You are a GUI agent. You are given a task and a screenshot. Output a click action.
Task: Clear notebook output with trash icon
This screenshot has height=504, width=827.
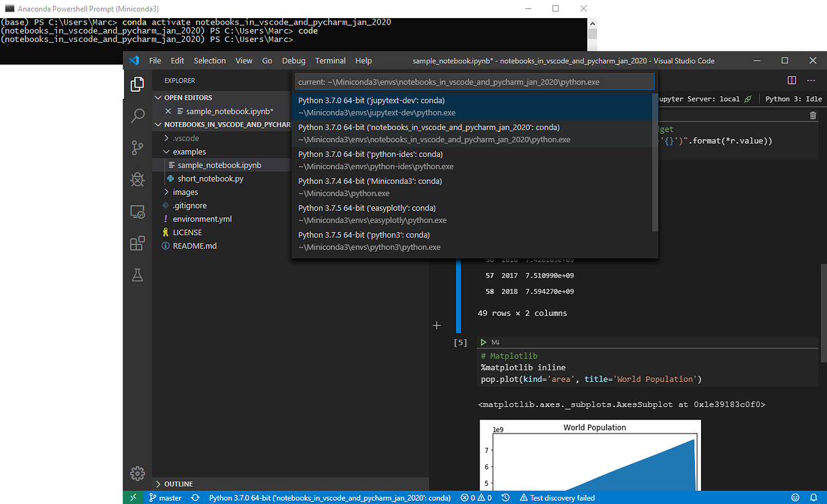tap(812, 114)
